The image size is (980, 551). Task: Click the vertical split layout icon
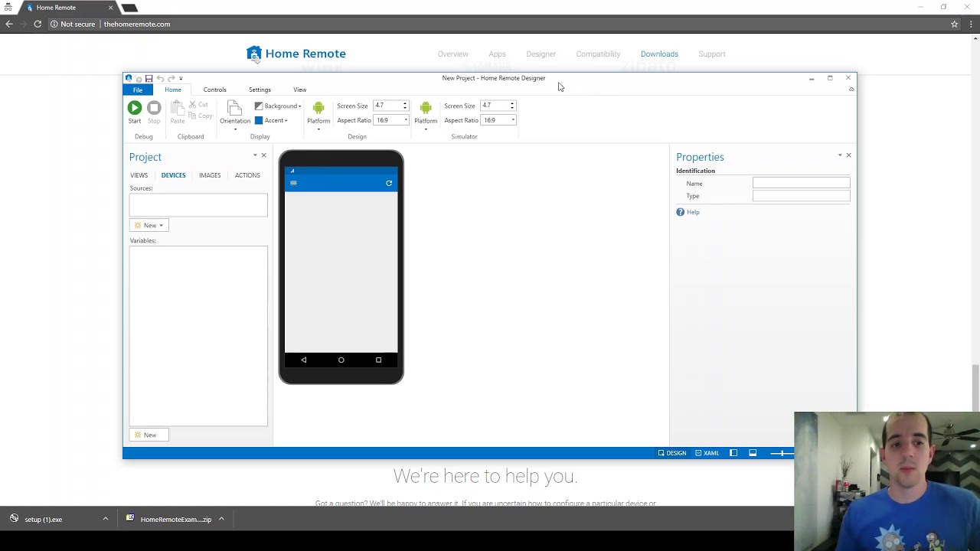(733, 453)
